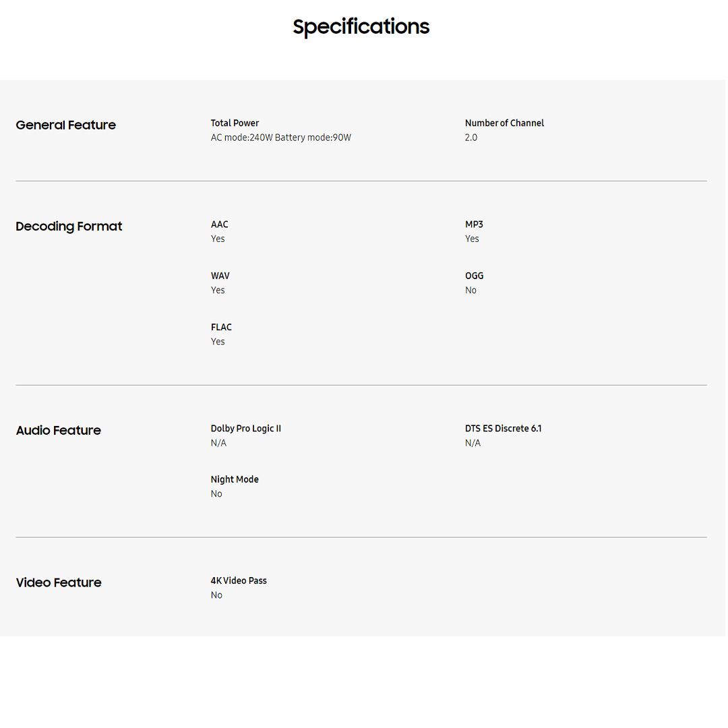Click the 4K Video Pass label

pyautogui.click(x=239, y=581)
